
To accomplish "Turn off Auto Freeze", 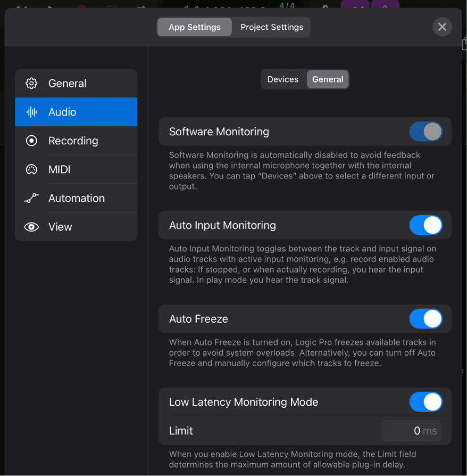I will [426, 319].
